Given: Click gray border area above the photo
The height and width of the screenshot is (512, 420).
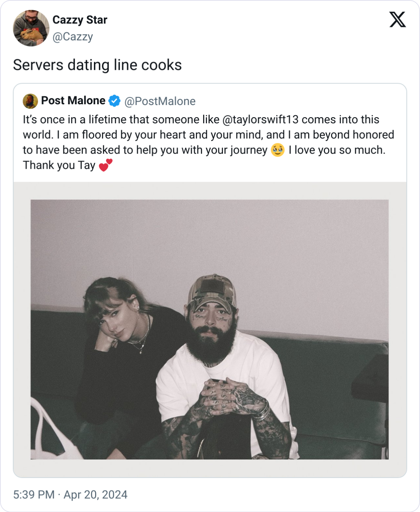Looking at the screenshot, I should point(210,191).
